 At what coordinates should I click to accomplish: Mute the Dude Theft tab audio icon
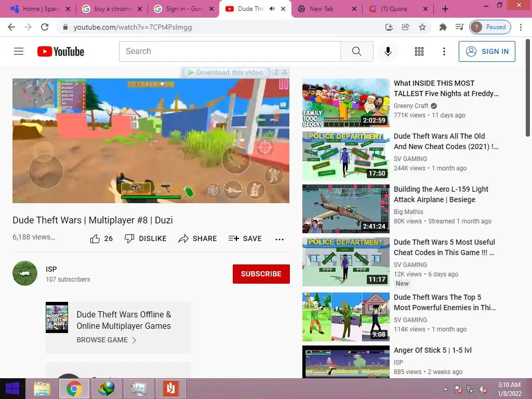click(272, 9)
